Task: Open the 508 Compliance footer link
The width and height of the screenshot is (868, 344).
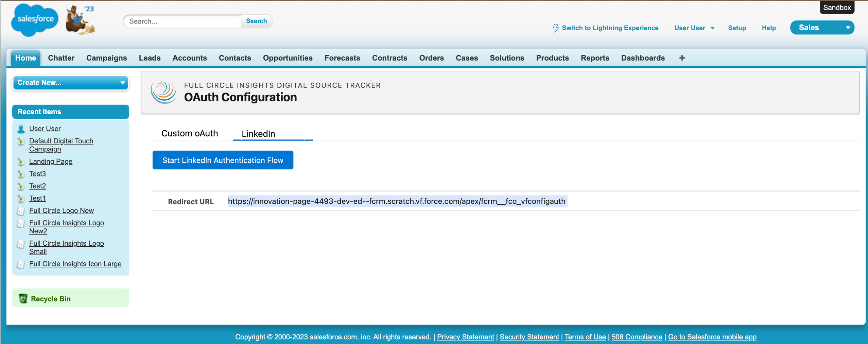Action: coord(637,337)
